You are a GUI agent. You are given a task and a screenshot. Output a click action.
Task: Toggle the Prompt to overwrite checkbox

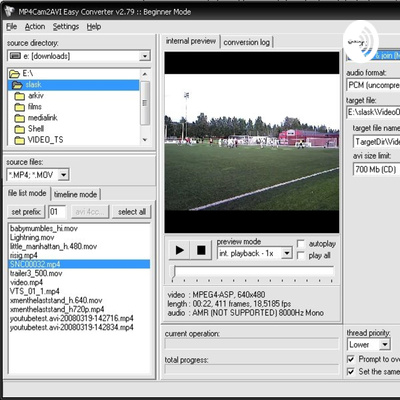click(x=351, y=359)
